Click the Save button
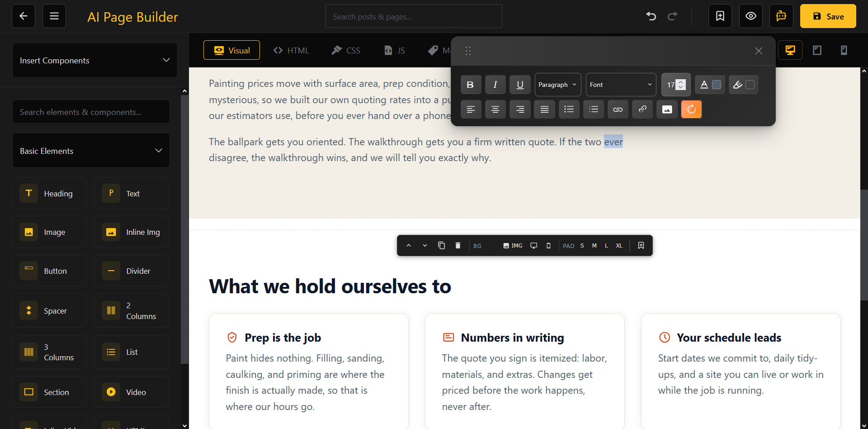The height and width of the screenshot is (429, 868). click(x=828, y=16)
